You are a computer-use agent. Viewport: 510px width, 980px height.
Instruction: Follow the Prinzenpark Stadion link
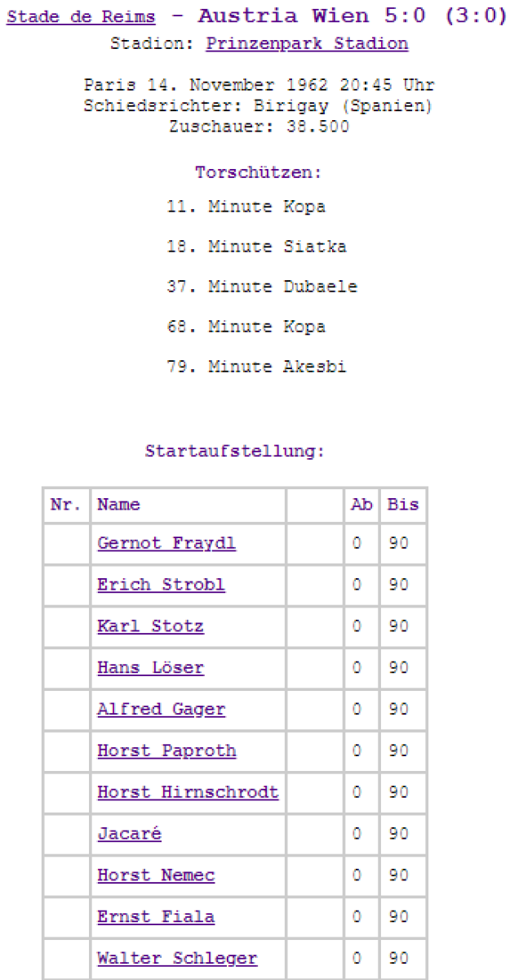coord(307,44)
